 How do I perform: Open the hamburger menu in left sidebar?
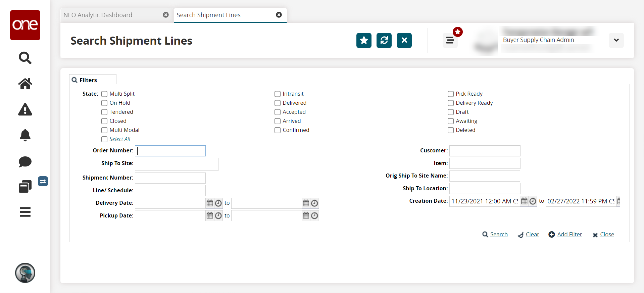[25, 212]
